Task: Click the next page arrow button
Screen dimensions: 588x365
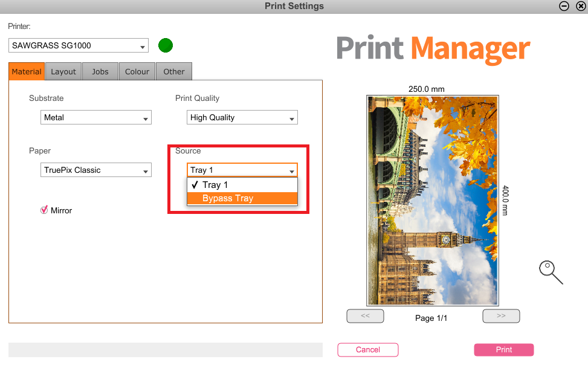Action: click(x=500, y=315)
